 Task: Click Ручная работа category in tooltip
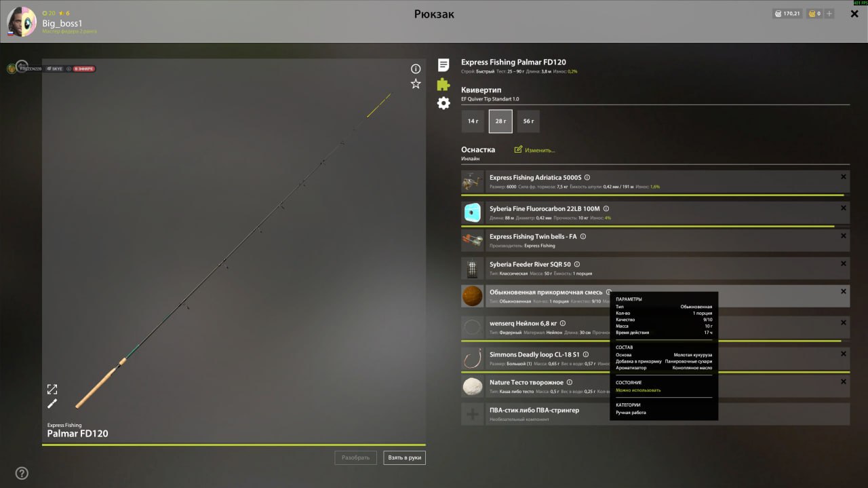(x=631, y=413)
